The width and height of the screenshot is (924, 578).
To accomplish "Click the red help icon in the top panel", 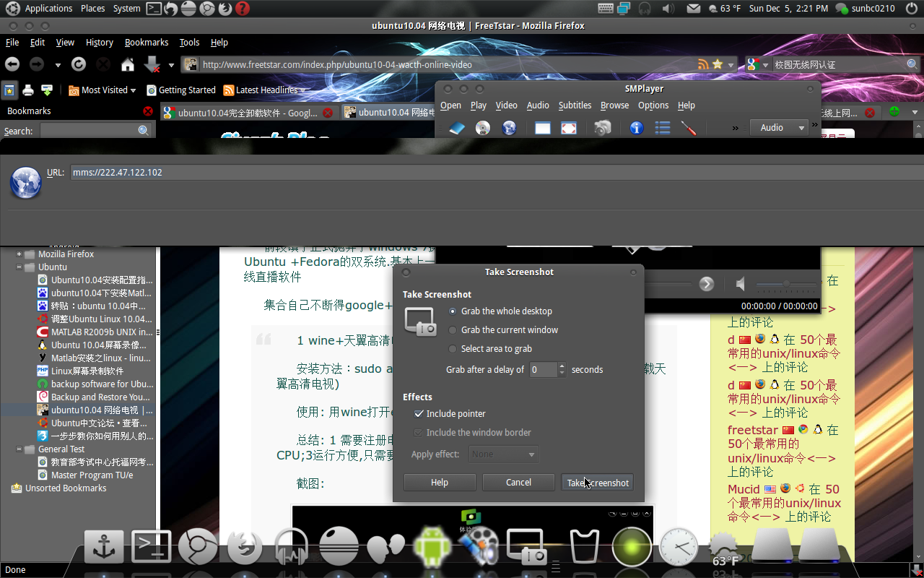I will coord(243,9).
